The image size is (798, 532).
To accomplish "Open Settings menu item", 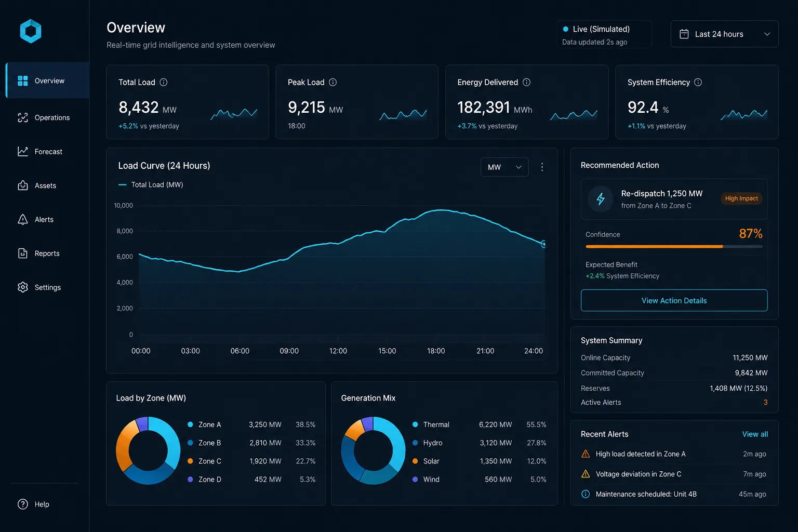I will point(47,287).
